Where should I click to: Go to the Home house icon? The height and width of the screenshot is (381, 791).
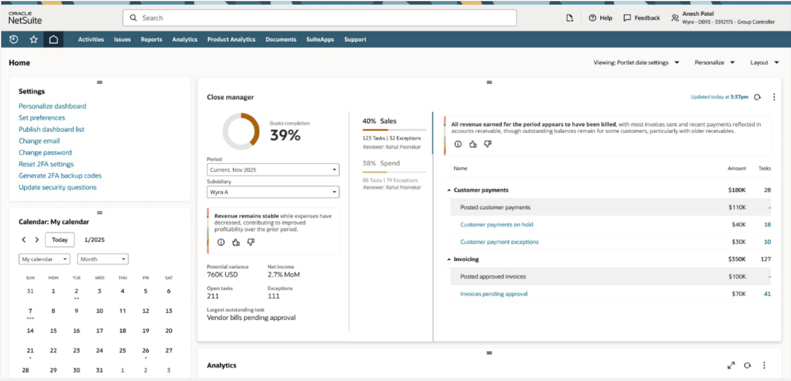click(x=53, y=39)
